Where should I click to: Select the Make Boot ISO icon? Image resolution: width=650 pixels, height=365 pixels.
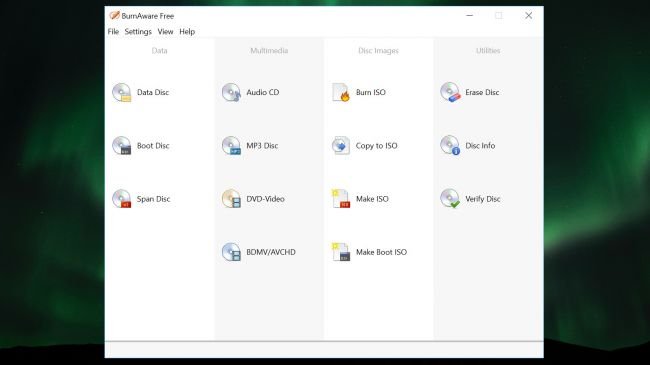coord(341,252)
